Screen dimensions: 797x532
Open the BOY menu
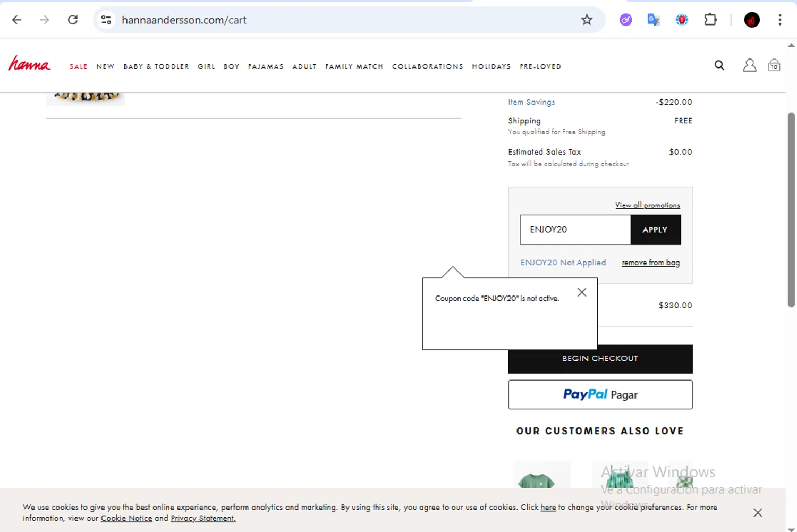231,66
